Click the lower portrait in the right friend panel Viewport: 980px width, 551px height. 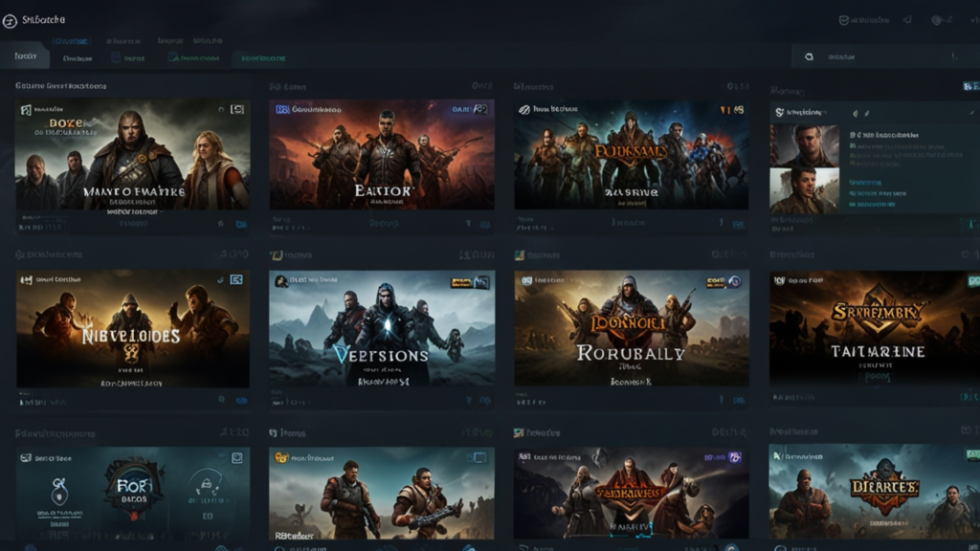coord(804,191)
